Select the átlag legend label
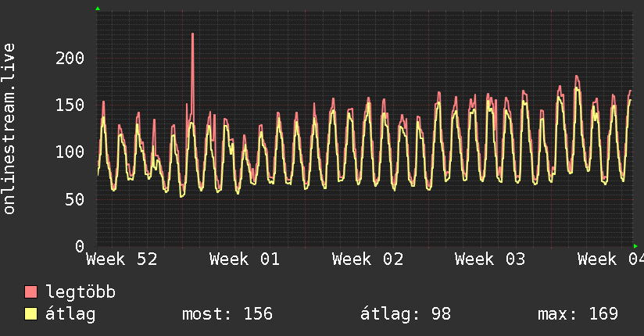Image resolution: width=644 pixels, height=336 pixels. (x=71, y=314)
